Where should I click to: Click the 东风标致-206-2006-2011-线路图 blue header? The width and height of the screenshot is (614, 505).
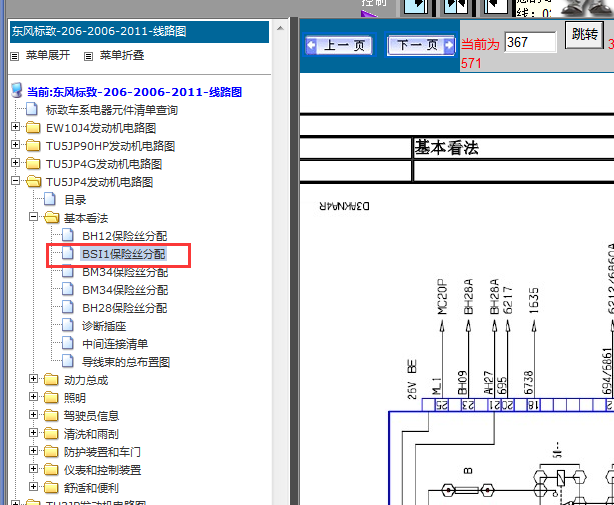coord(139,31)
